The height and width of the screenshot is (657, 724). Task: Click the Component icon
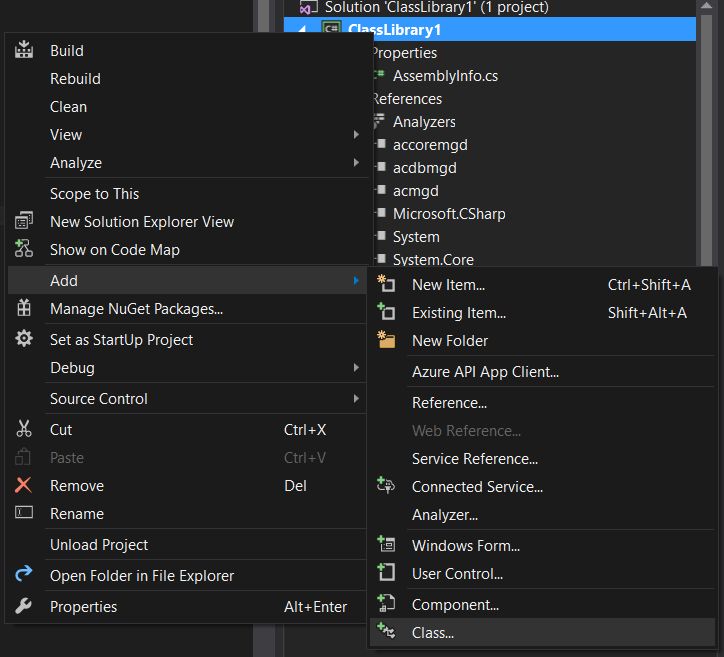386,603
